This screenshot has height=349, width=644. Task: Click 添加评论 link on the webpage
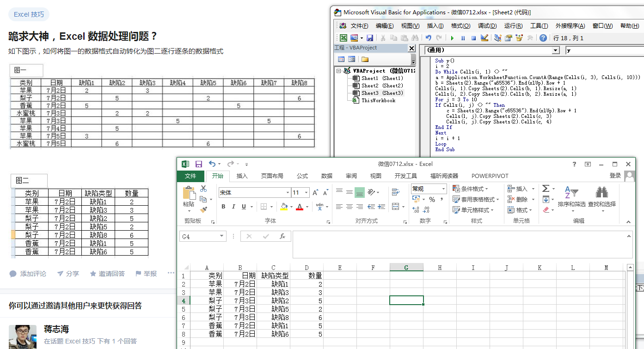pyautogui.click(x=28, y=274)
